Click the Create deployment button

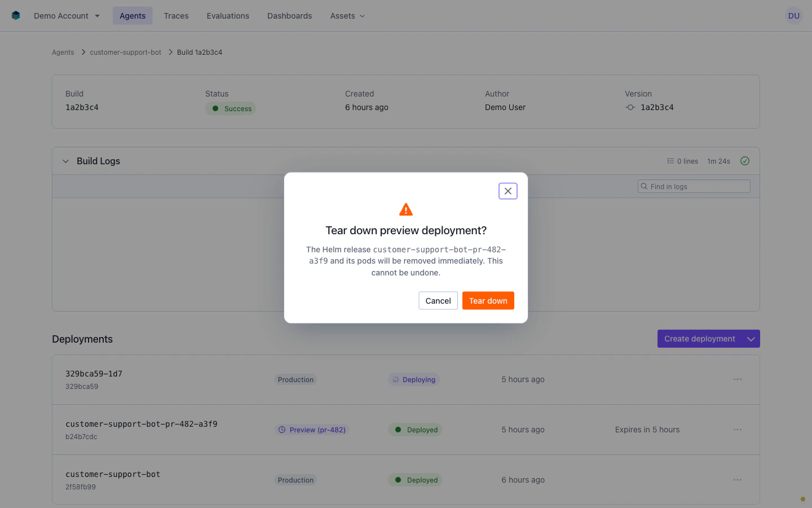pyautogui.click(x=699, y=339)
